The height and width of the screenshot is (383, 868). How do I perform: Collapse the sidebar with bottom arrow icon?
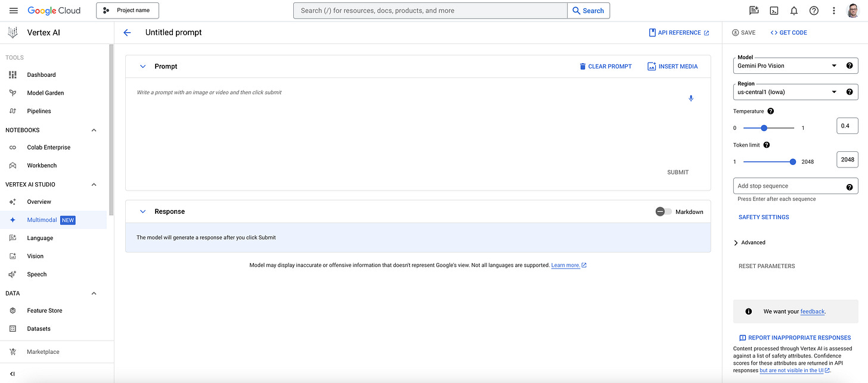(13, 374)
